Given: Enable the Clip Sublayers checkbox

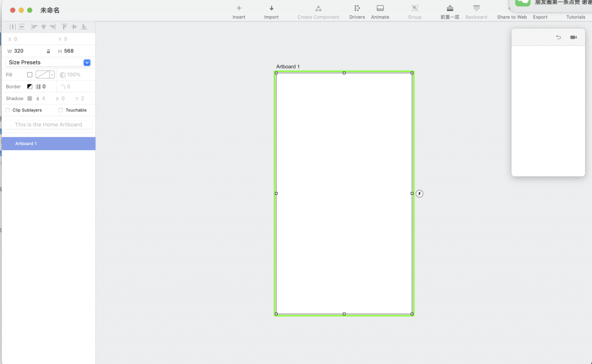Looking at the screenshot, I should coord(8,110).
